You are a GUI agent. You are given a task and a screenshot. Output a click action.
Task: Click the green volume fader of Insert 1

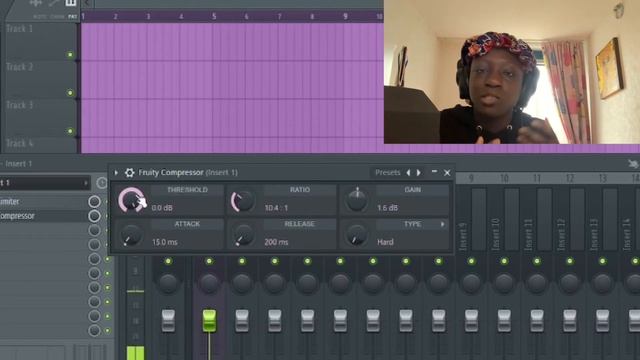(209, 320)
